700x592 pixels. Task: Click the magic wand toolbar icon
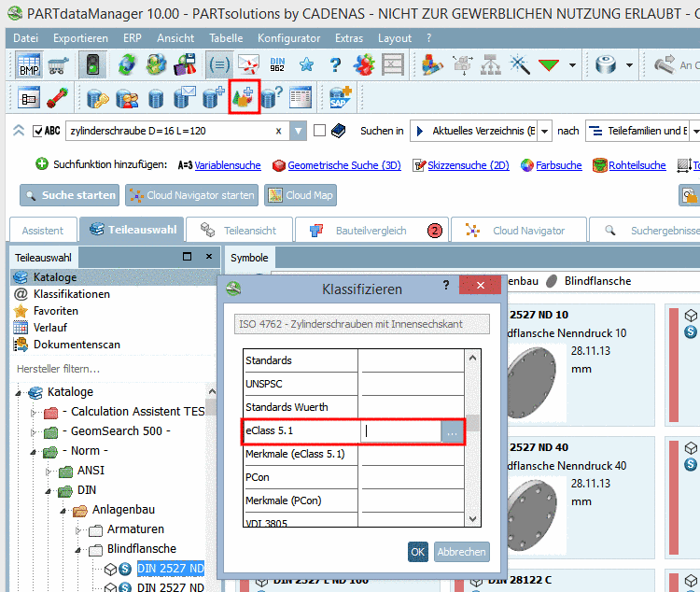click(520, 65)
